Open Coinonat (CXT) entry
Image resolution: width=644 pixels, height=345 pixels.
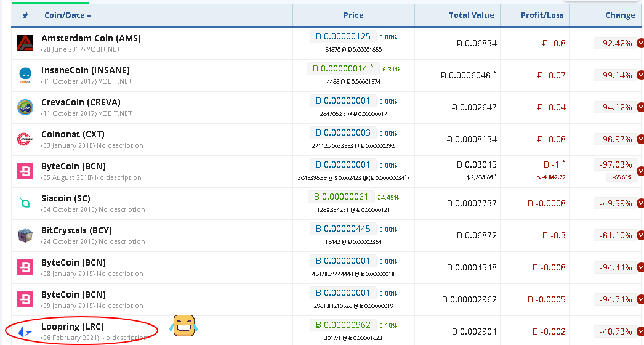click(x=73, y=134)
